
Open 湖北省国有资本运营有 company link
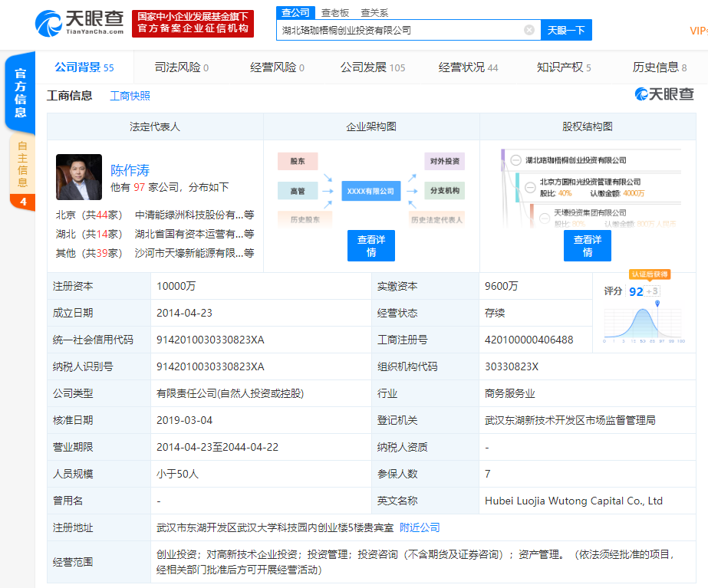tap(194, 234)
